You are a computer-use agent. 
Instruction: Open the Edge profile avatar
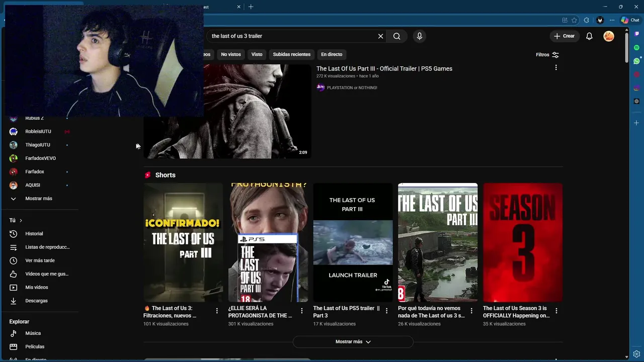600,20
